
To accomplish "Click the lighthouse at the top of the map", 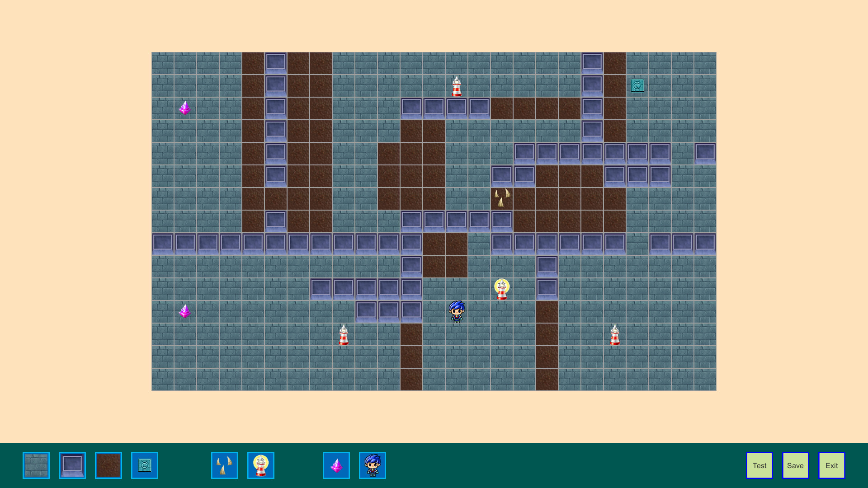I will 457,87.
